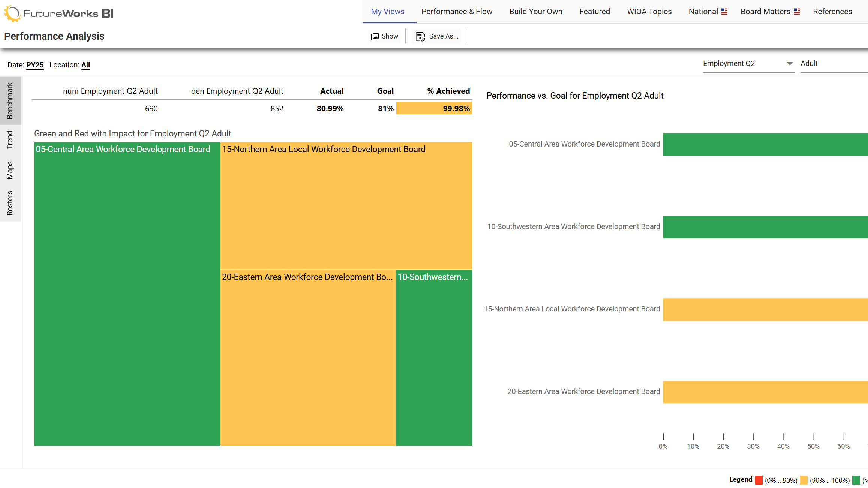Select WIOA Topics in the navigation
Image resolution: width=868 pixels, height=488 pixels.
(x=649, y=12)
